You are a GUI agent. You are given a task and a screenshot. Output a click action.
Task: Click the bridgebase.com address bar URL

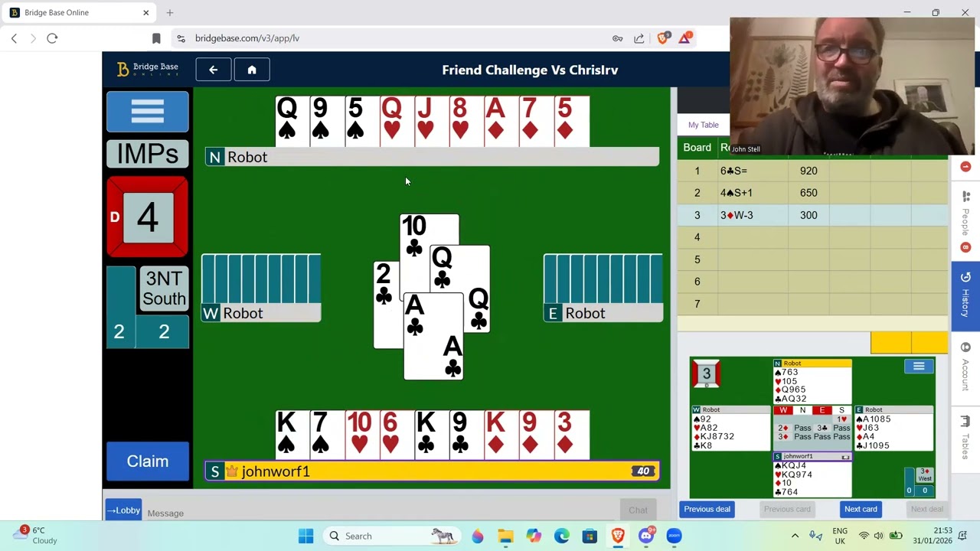point(247,38)
